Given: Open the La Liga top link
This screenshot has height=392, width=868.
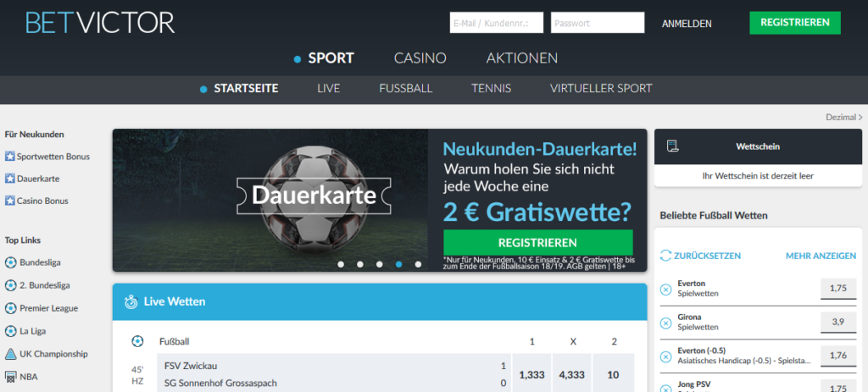Looking at the screenshot, I should (x=33, y=331).
